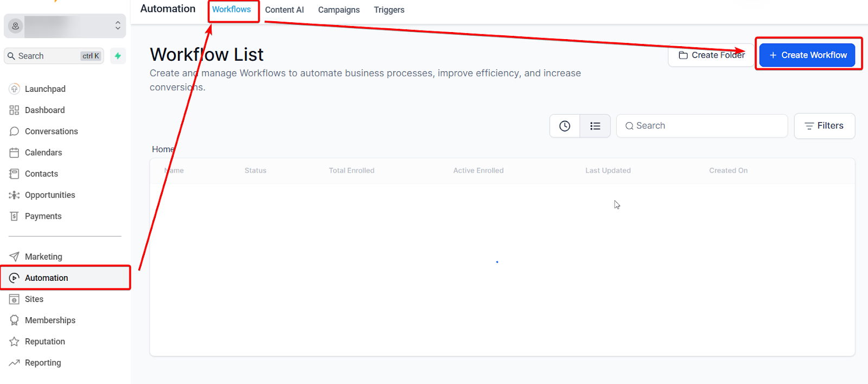Sort by Status column header
868x384 pixels.
point(256,171)
